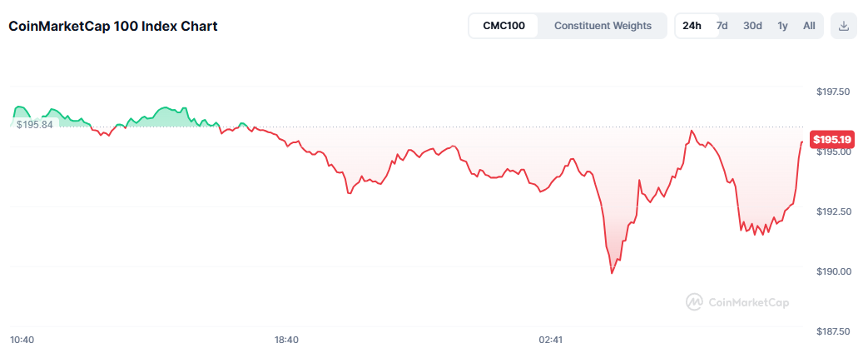Show the 30d chart range

click(752, 26)
